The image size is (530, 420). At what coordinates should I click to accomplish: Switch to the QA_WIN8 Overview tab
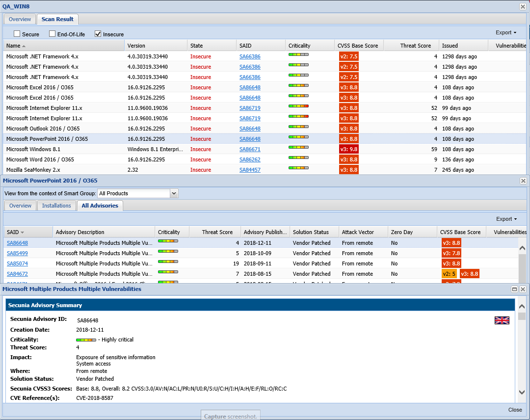(x=20, y=19)
